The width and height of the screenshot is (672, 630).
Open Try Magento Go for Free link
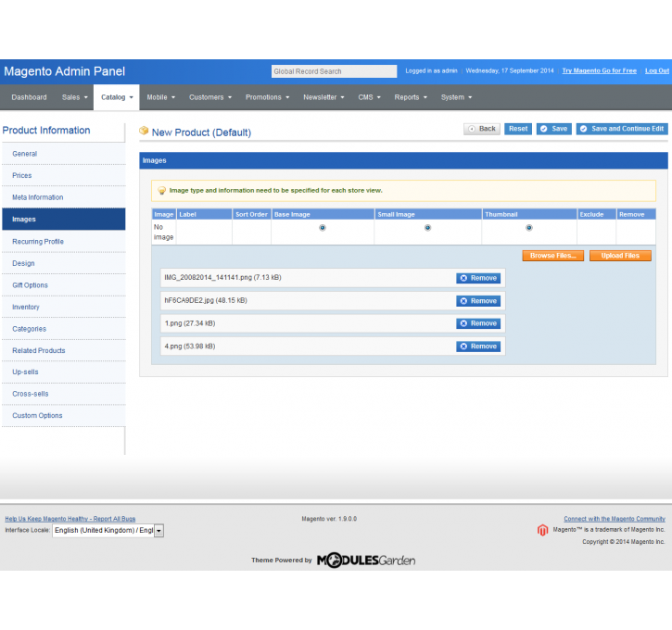point(599,71)
